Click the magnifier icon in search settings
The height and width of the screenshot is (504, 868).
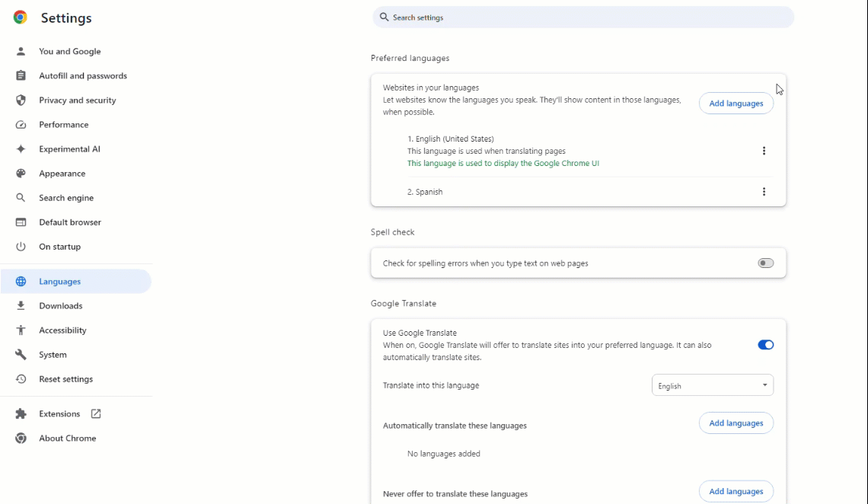click(385, 18)
